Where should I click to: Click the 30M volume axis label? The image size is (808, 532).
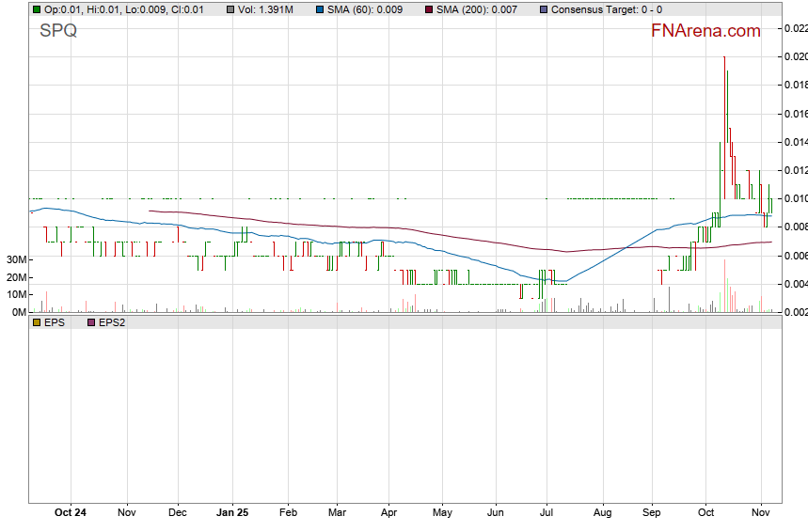tap(14, 259)
